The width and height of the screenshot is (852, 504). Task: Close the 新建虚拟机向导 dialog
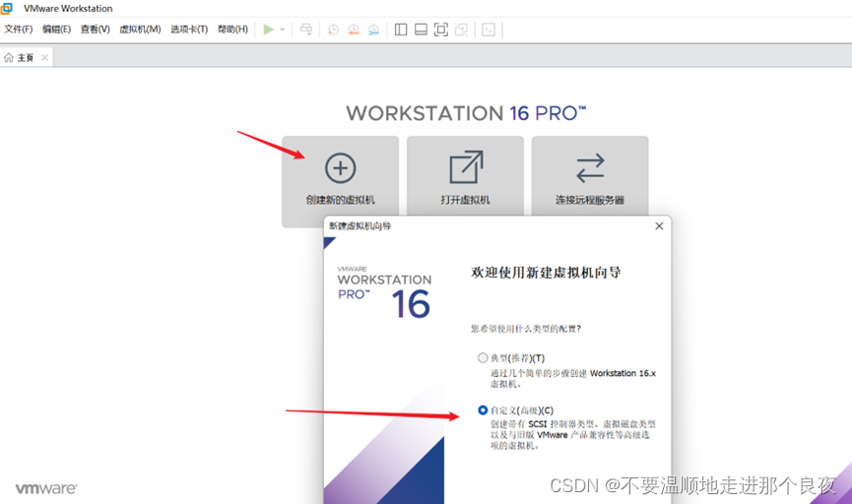click(x=659, y=226)
